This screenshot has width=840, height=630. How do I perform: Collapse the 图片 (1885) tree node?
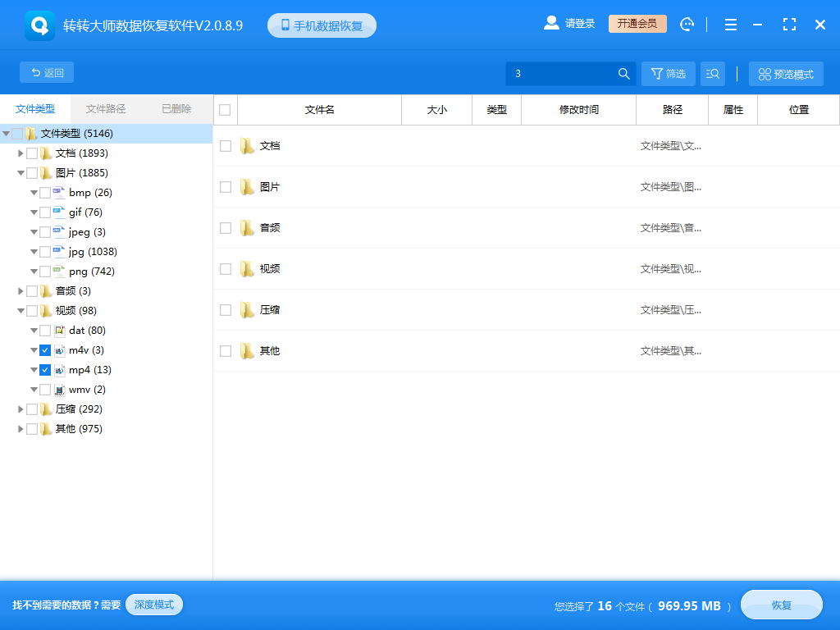(x=20, y=172)
